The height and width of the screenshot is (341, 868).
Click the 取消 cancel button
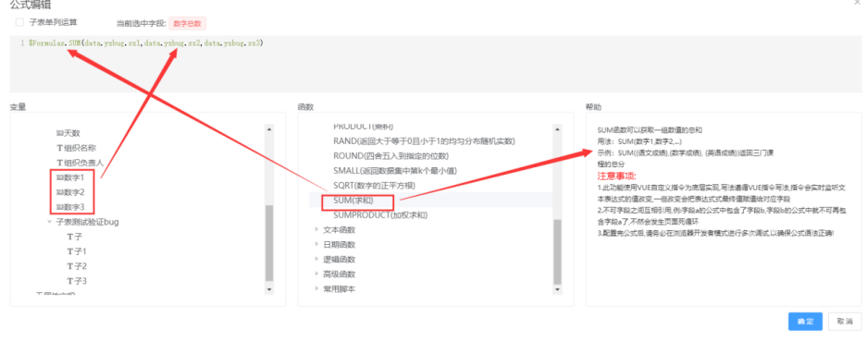(845, 322)
